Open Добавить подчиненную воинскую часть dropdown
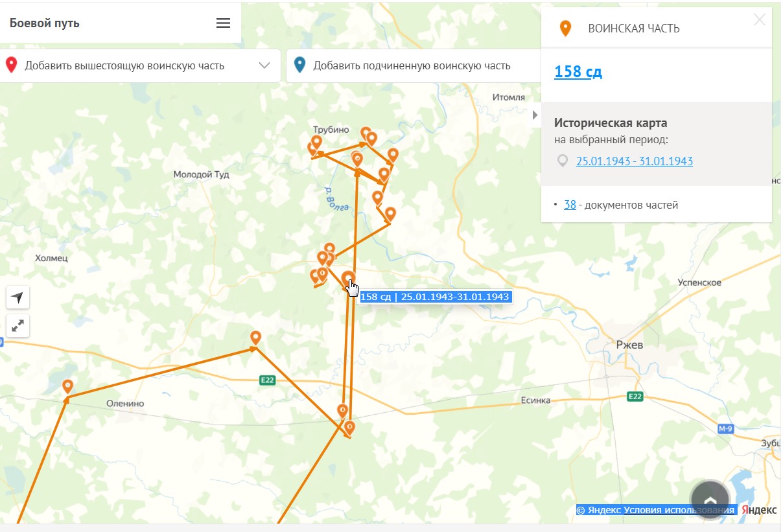The width and height of the screenshot is (783, 532). pyautogui.click(x=413, y=65)
